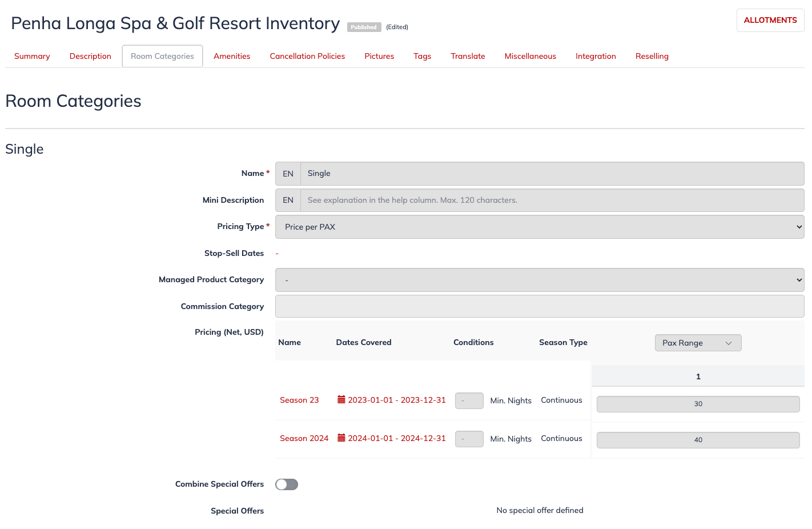
Task: Click the 'No special offer defined' text
Action: click(x=540, y=510)
